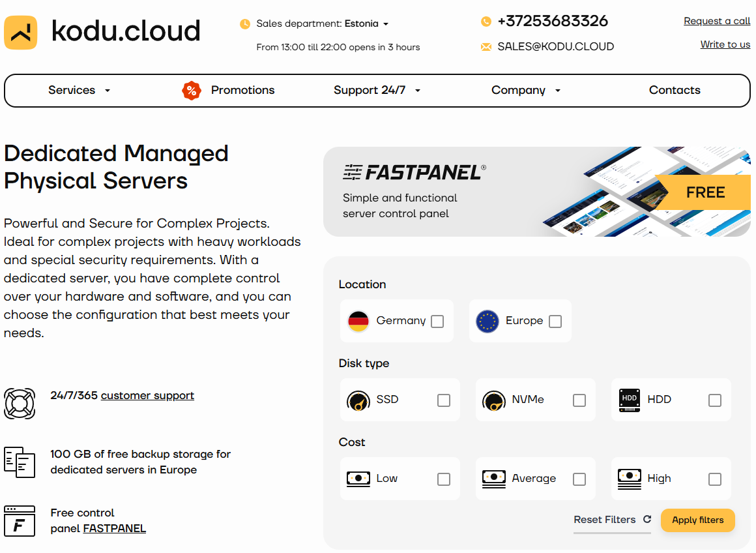The width and height of the screenshot is (756, 553).
Task: Expand the Services menu arrow
Action: pyautogui.click(x=108, y=91)
